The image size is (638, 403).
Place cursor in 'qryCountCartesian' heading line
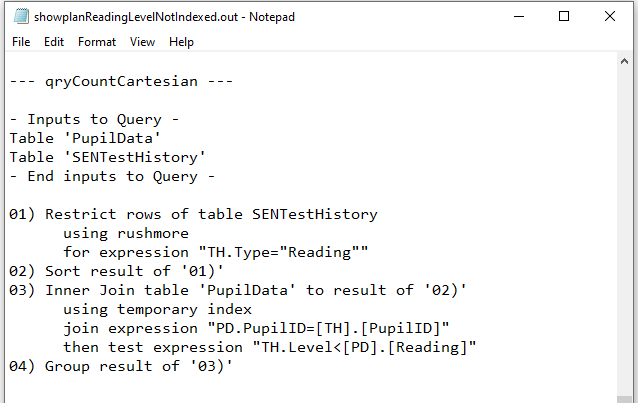[121, 81]
